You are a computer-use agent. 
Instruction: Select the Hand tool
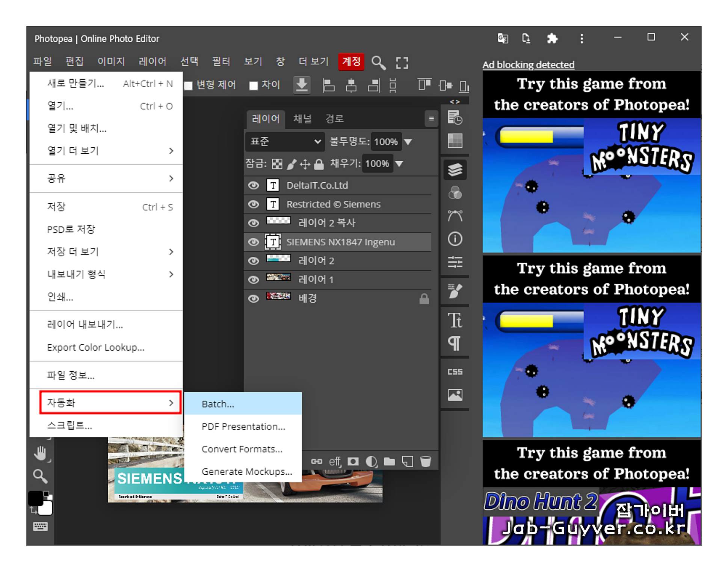coord(40,453)
